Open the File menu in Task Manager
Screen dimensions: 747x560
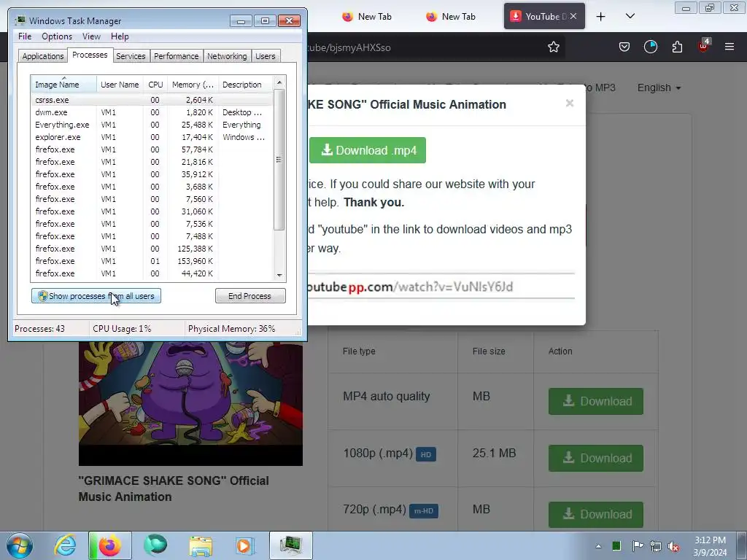point(25,36)
